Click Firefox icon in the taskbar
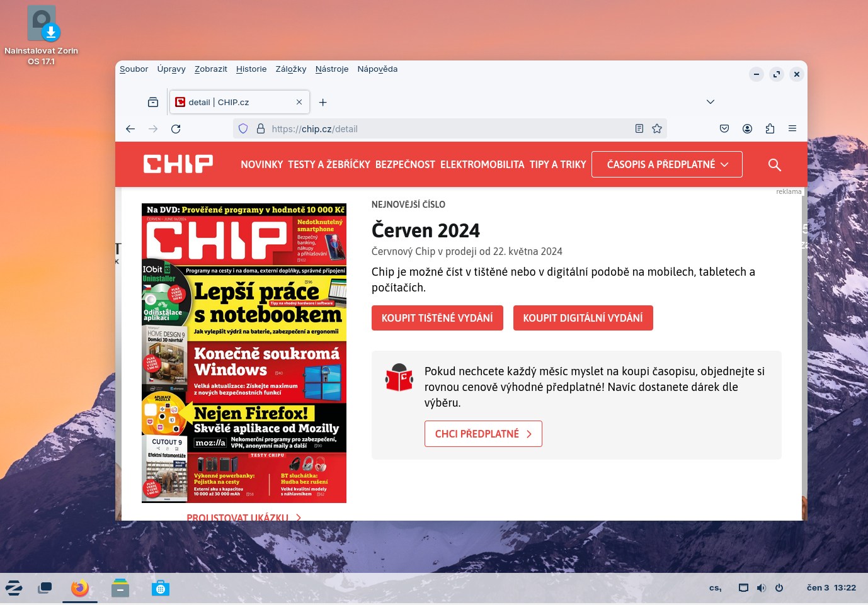Screen dimensions: 868x605 click(80, 588)
